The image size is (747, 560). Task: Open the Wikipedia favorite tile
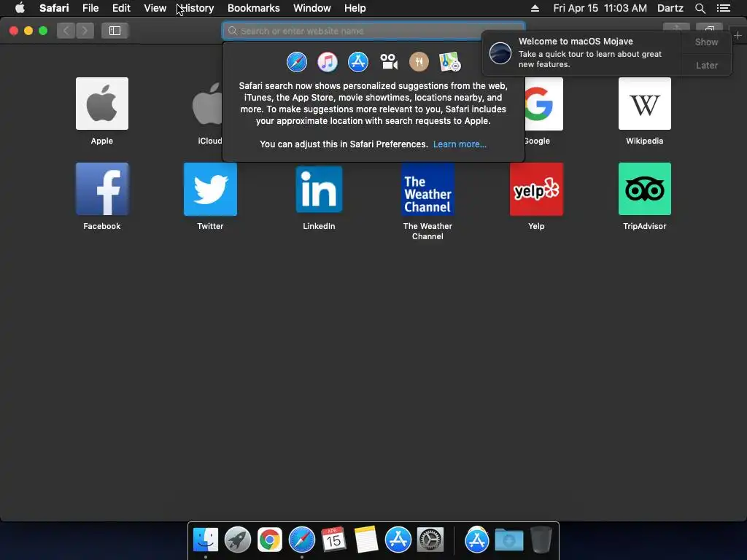[645, 104]
